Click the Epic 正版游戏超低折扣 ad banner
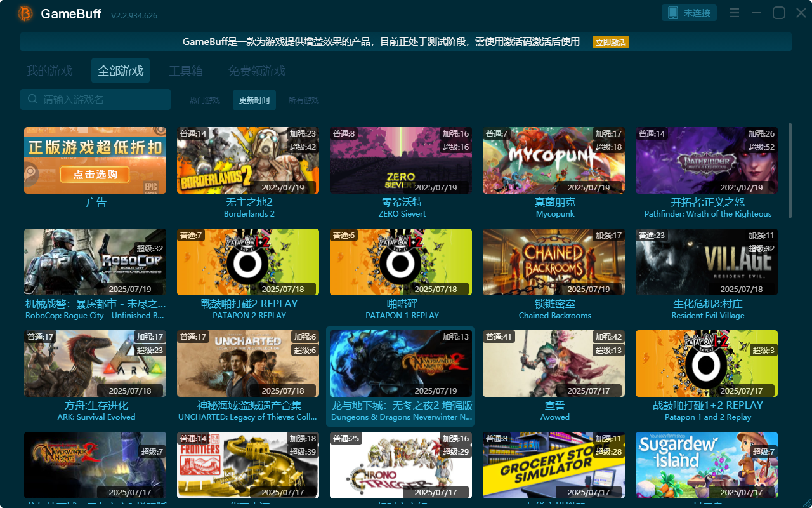The width and height of the screenshot is (812, 508). pyautogui.click(x=95, y=160)
